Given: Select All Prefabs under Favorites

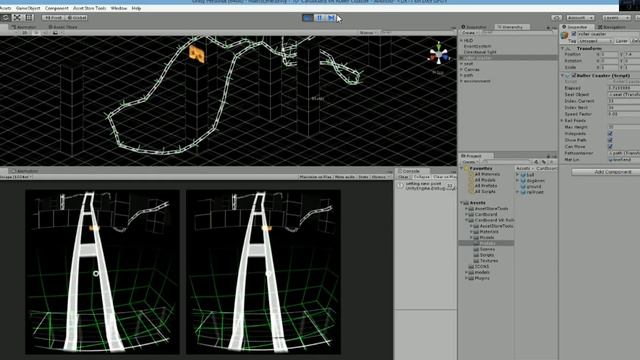Looking at the screenshot, I should click(x=485, y=186).
